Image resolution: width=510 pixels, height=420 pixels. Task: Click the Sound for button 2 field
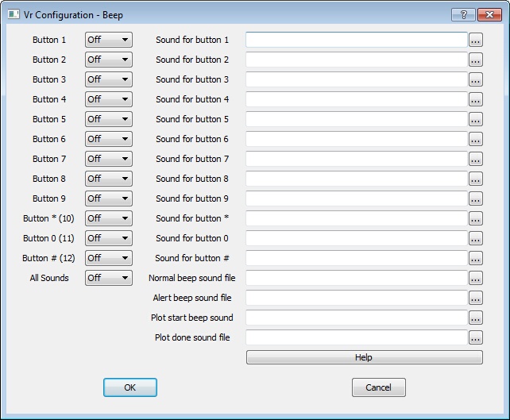pyautogui.click(x=357, y=60)
